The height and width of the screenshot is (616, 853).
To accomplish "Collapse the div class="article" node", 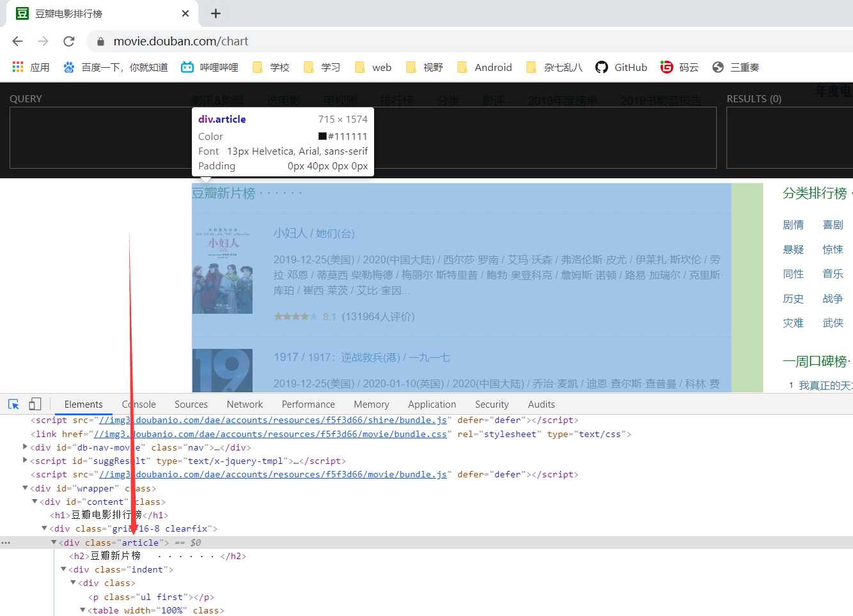I will coord(54,542).
